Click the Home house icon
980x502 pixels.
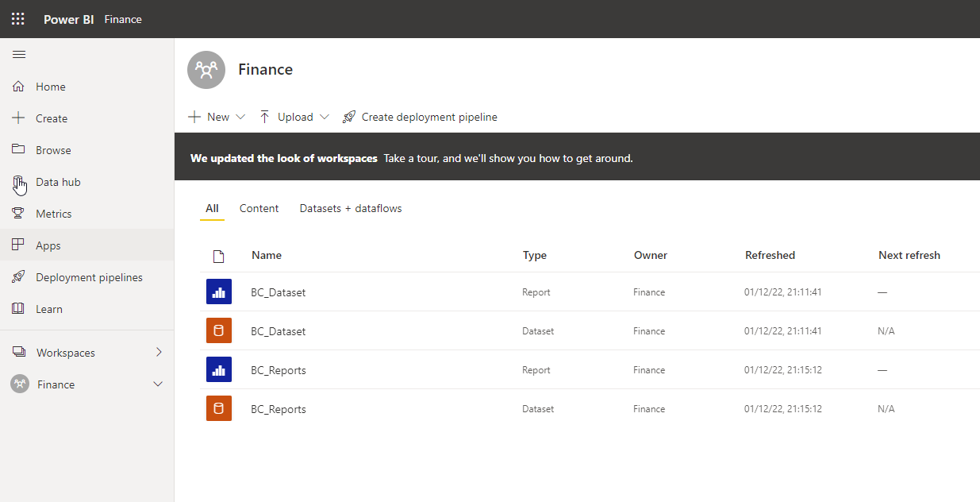19,87
